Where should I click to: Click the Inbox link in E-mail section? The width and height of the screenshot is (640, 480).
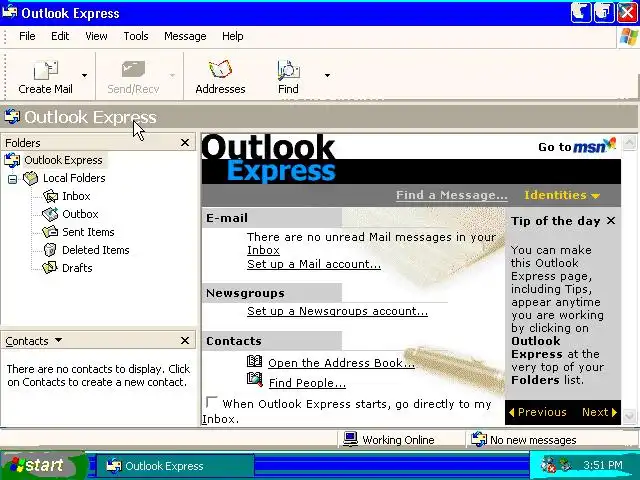tap(263, 250)
